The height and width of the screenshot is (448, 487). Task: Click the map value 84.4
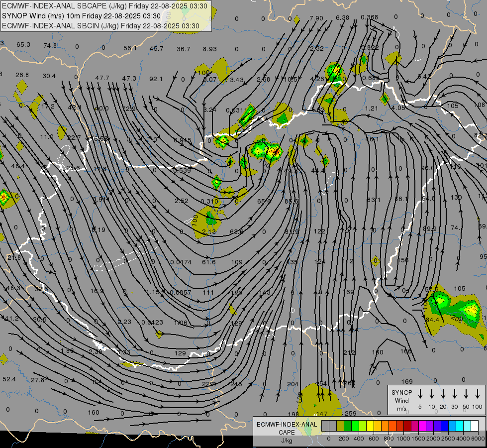[432, 320]
